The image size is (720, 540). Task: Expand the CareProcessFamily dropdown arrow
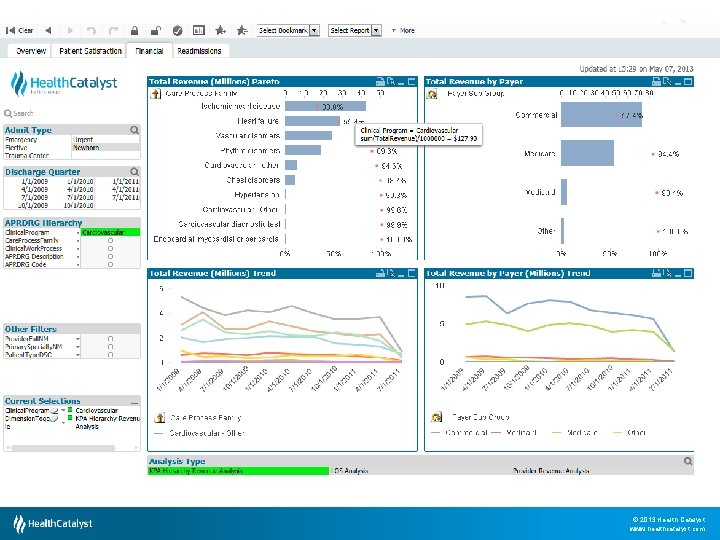pyautogui.click(x=78, y=241)
